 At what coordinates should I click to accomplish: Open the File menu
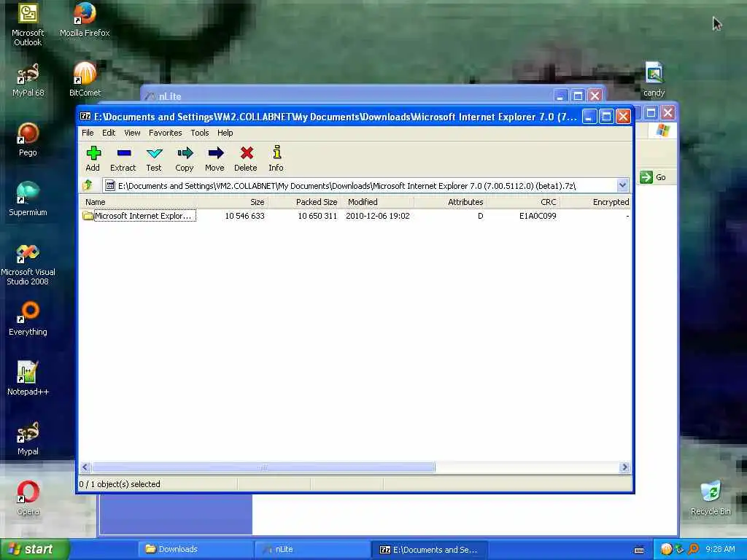click(88, 133)
